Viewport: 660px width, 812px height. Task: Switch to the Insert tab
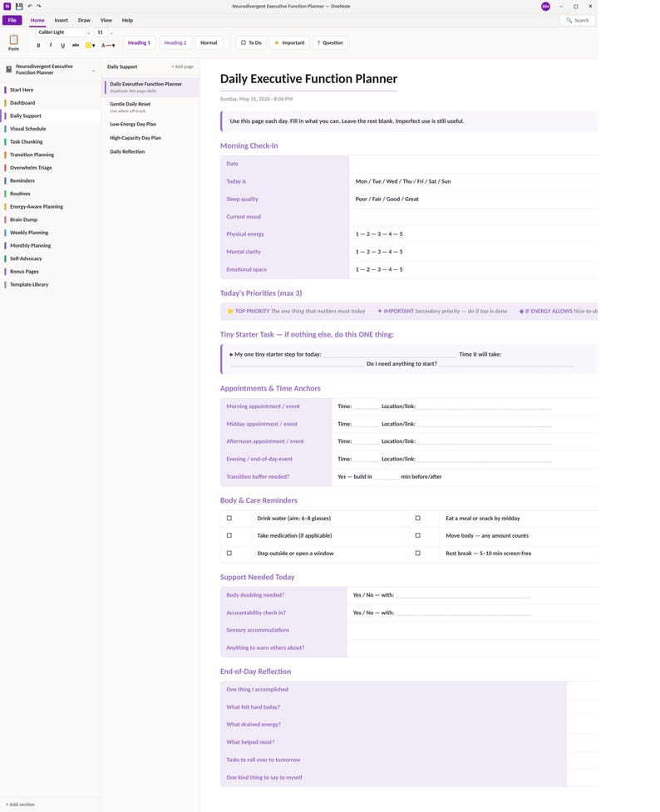62,20
